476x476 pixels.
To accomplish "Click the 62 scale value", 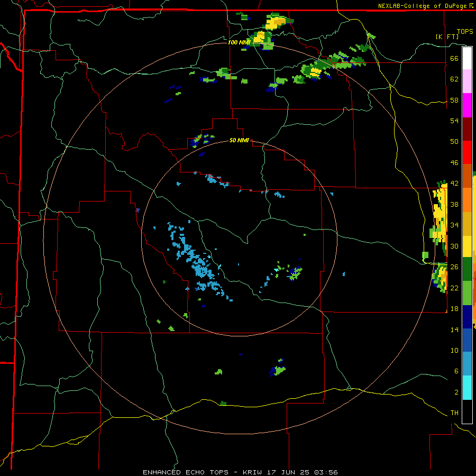I will pos(454,79).
